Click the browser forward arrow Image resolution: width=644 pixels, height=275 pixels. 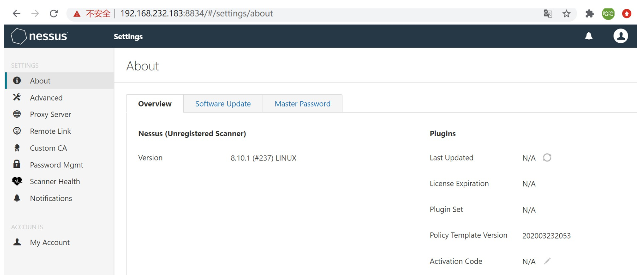35,14
